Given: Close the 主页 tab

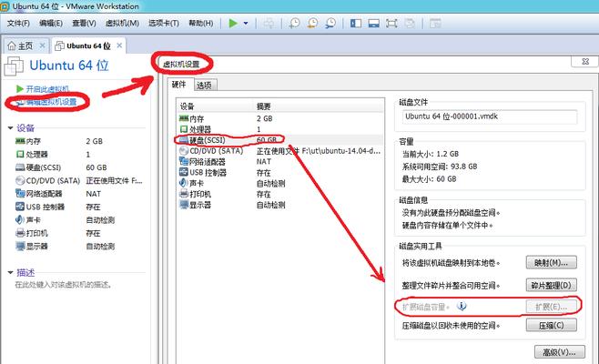Looking at the screenshot, I should click(43, 45).
